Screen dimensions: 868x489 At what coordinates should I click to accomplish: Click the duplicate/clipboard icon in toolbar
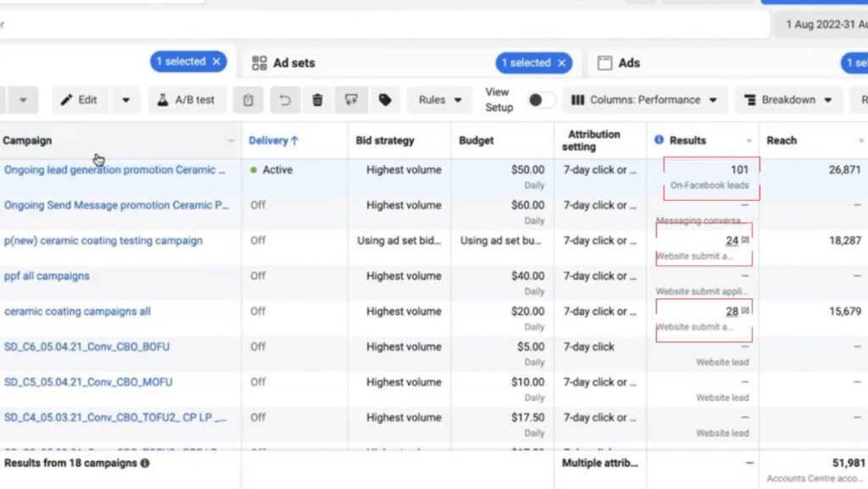(x=248, y=100)
